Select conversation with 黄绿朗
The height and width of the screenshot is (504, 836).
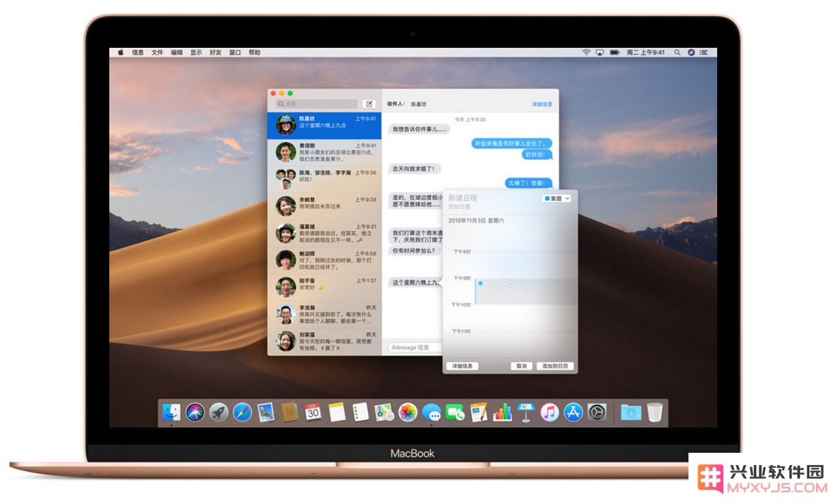(324, 152)
